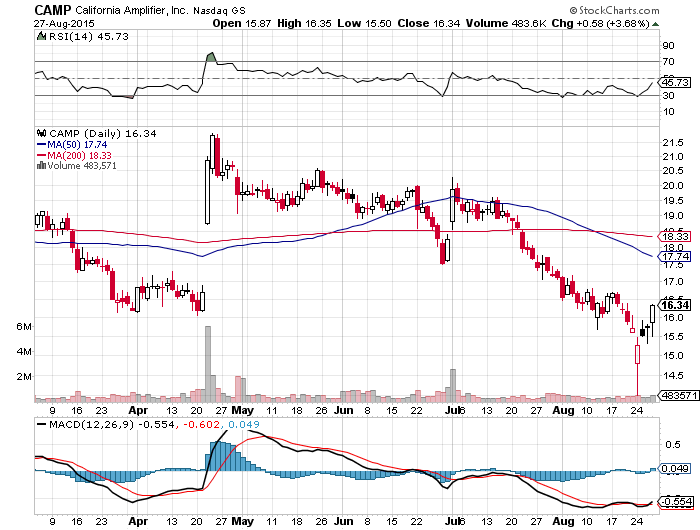Click the 'Nasdaq GS' exchange label
Screen dimensions: 700x530
point(219,10)
